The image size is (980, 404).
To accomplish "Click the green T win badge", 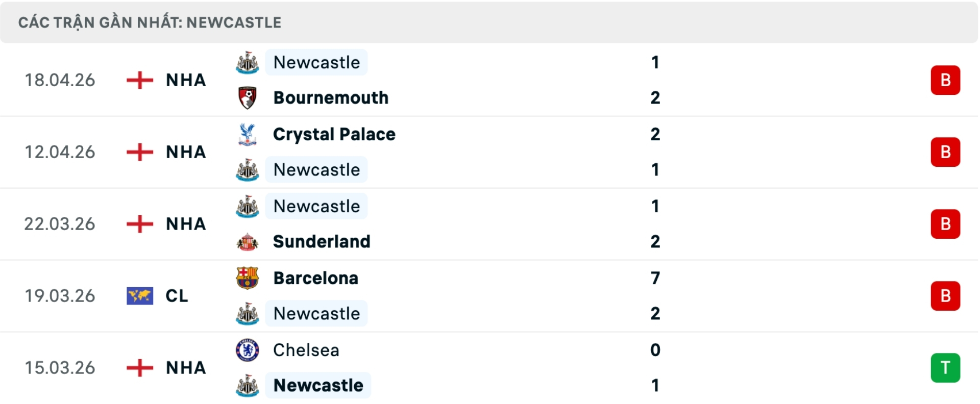I will pos(945,368).
